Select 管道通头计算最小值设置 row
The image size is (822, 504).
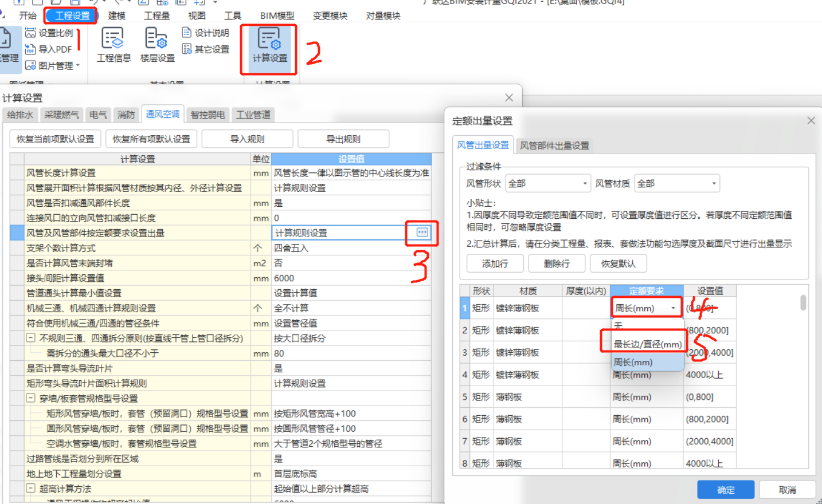coord(221,293)
